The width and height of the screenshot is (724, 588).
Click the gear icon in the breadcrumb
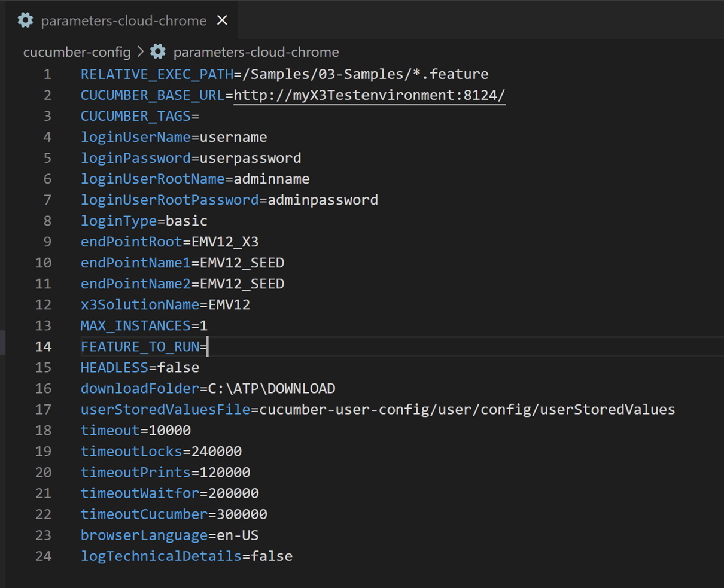tap(158, 52)
